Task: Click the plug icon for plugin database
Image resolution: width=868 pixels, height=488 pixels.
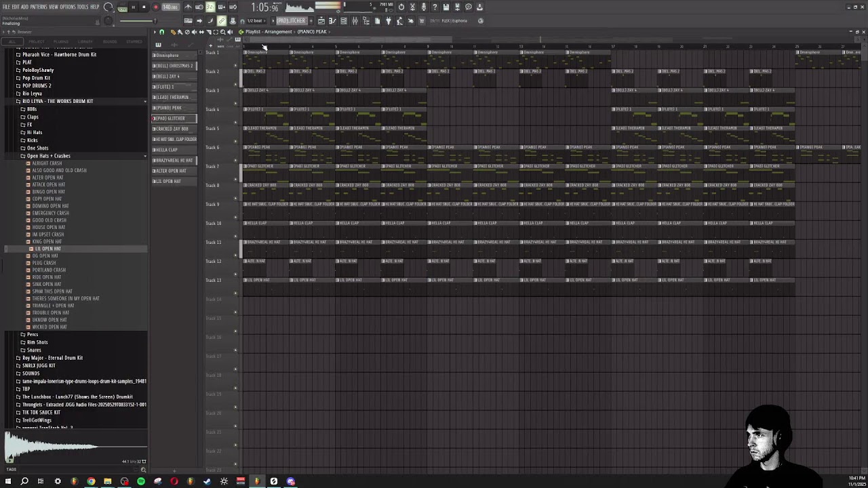Action: pos(389,20)
